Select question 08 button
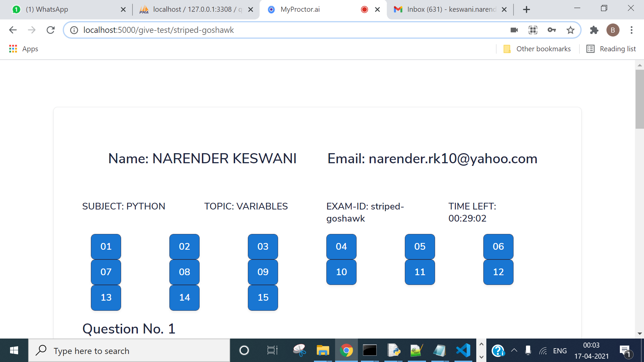This screenshot has width=644, height=362. coord(184,272)
